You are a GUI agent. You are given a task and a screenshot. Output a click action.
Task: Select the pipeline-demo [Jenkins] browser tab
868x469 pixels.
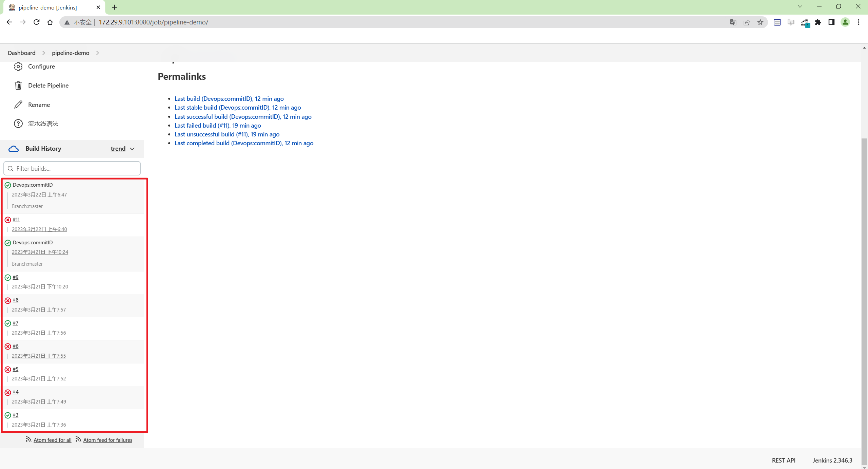coord(54,7)
